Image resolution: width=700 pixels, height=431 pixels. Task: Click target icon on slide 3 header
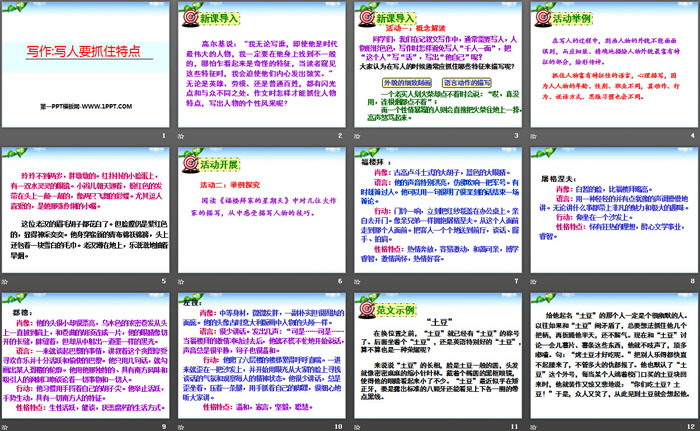364,20
